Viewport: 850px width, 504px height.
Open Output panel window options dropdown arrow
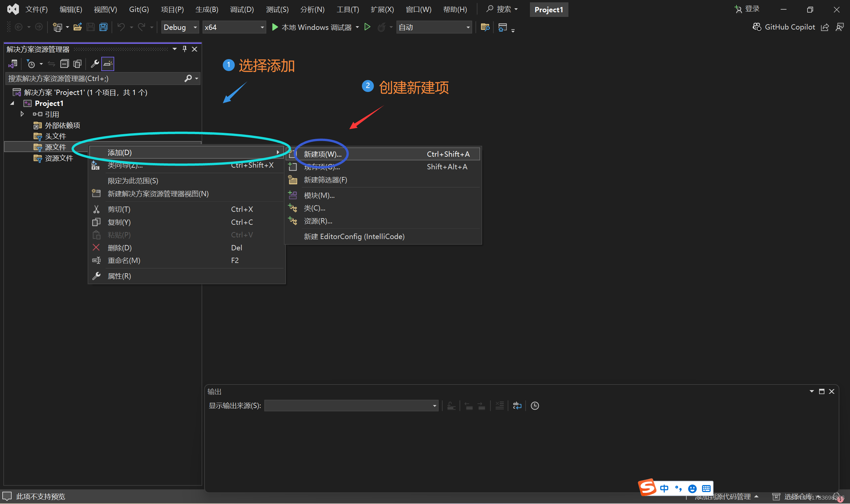tap(811, 391)
